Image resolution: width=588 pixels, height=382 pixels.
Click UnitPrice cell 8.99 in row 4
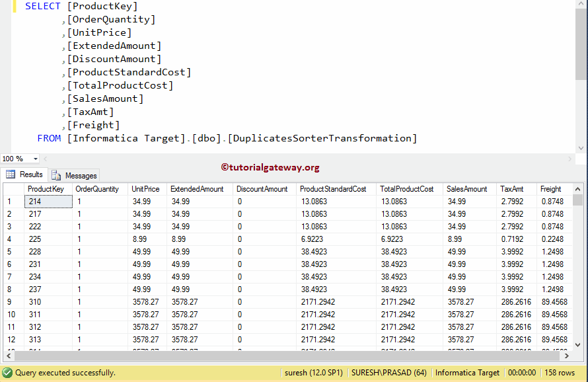(147, 239)
